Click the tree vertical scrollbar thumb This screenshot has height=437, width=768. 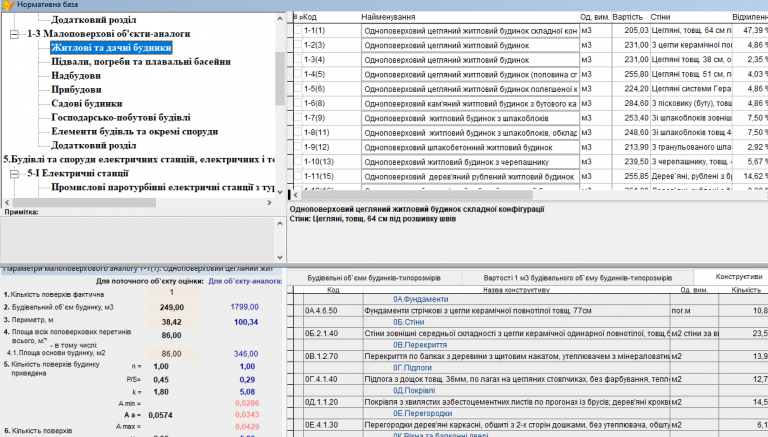pyautogui.click(x=280, y=78)
